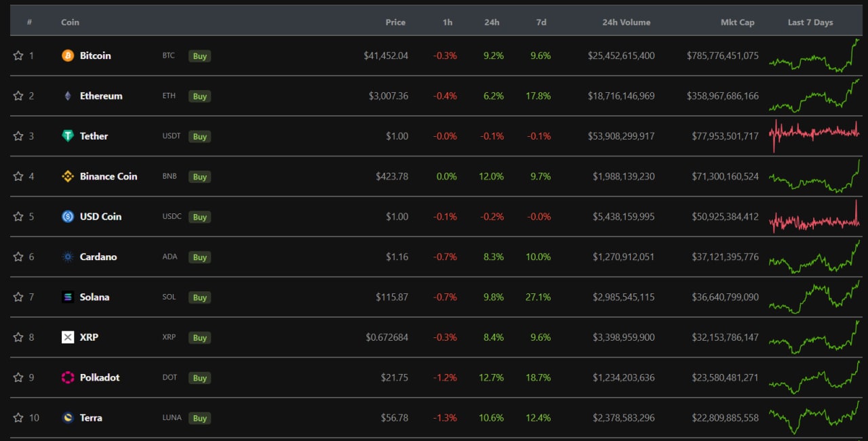Open the Solana coin name link
The height and width of the screenshot is (441, 868).
pyautogui.click(x=94, y=297)
